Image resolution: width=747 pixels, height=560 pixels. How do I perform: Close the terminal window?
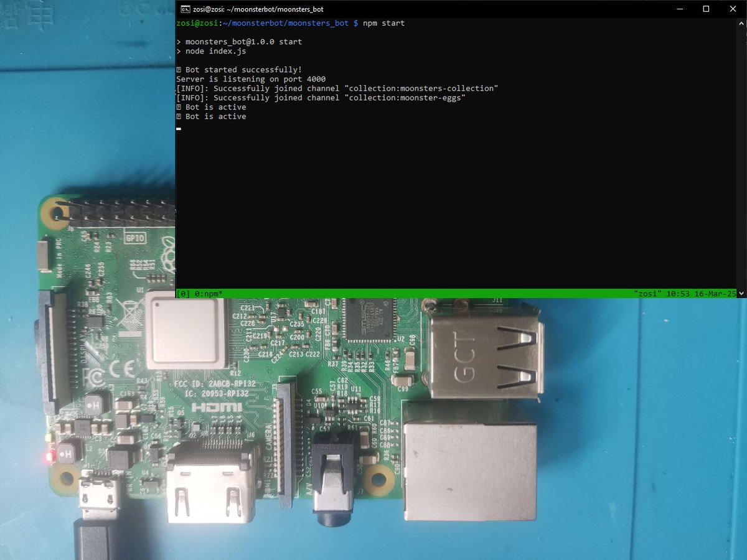tap(734, 9)
